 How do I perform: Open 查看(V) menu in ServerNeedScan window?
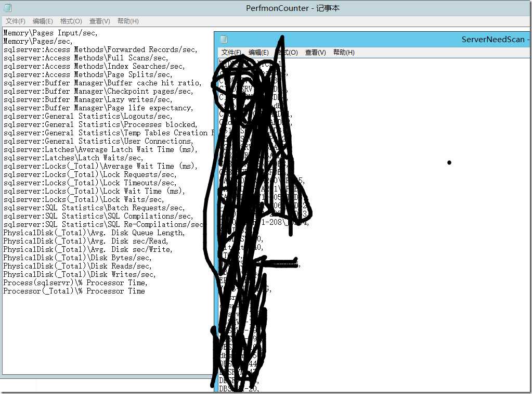point(316,52)
